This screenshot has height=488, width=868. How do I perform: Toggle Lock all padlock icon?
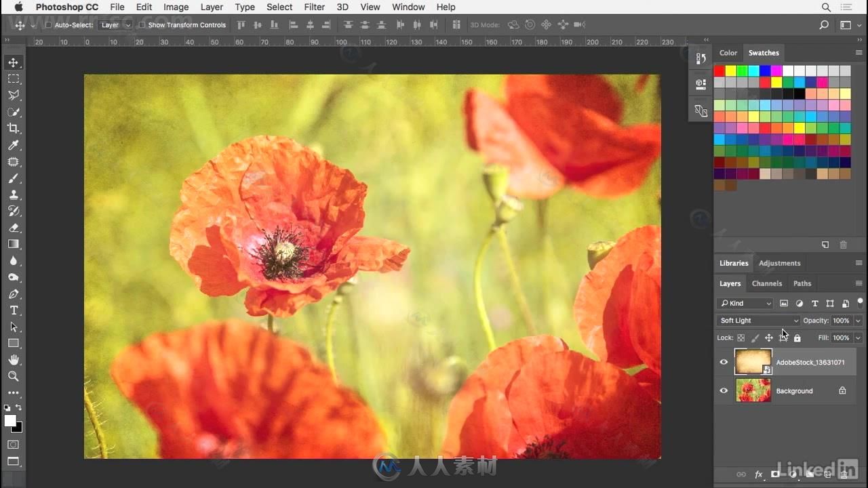[797, 338]
